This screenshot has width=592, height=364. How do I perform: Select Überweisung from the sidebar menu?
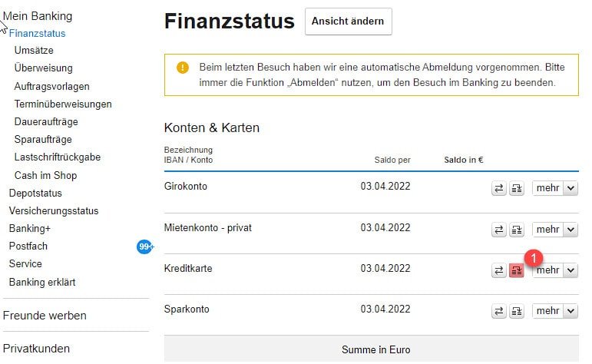44,68
